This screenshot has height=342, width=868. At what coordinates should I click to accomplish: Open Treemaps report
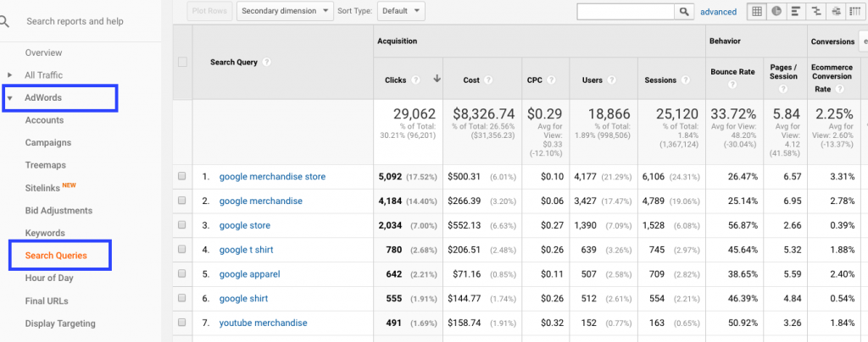pyautogui.click(x=46, y=164)
